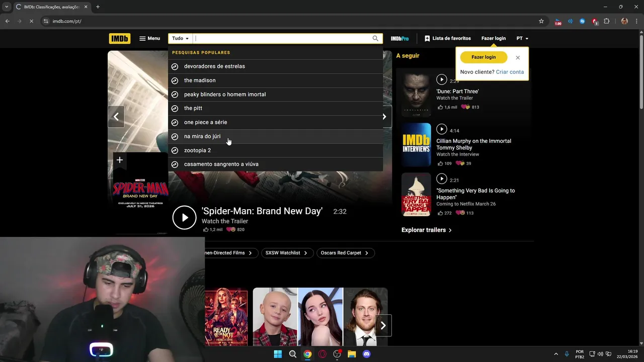
Task: Click heart reactions showing 113
Action: pos(464,213)
